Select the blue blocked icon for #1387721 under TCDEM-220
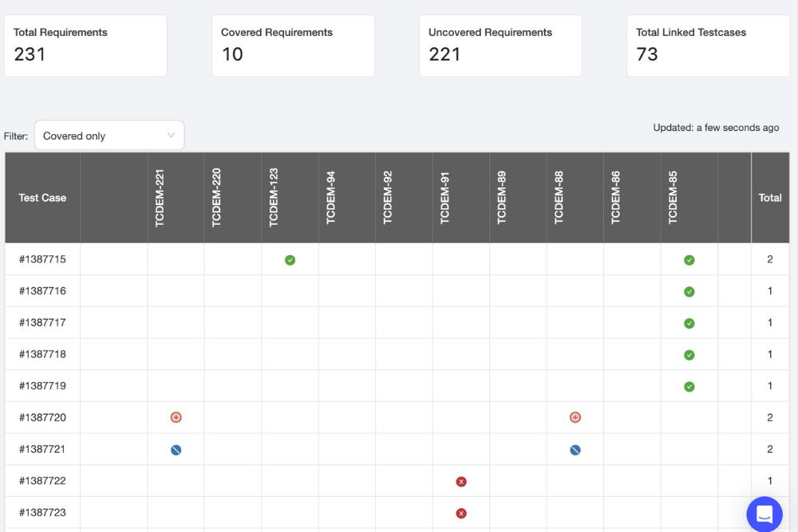The width and height of the screenshot is (798, 532). pos(176,449)
